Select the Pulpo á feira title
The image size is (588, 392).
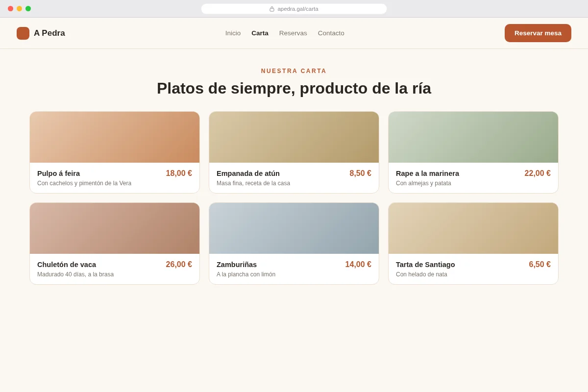pos(58,173)
